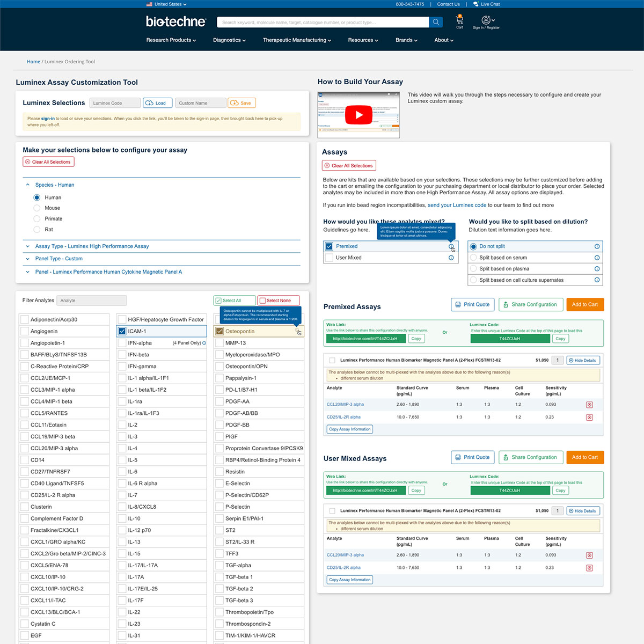Expand the Panel Type - Custom section
644x644 pixels.
pos(28,259)
